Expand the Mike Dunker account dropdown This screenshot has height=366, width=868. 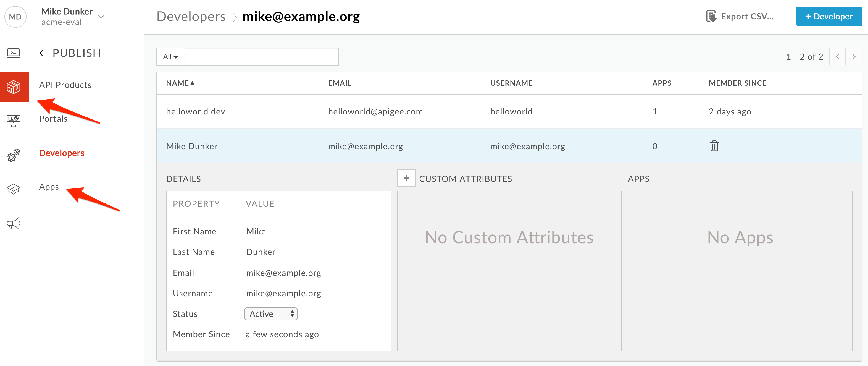(101, 17)
